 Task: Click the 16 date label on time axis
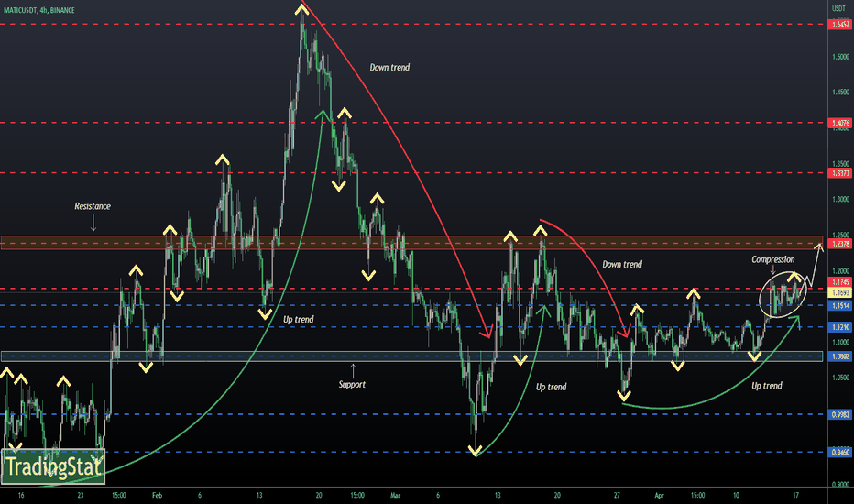coord(21,495)
